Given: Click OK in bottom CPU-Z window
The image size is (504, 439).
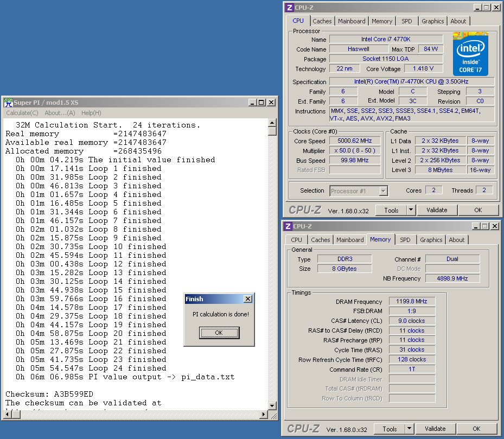Looking at the screenshot, I should click(476, 429).
